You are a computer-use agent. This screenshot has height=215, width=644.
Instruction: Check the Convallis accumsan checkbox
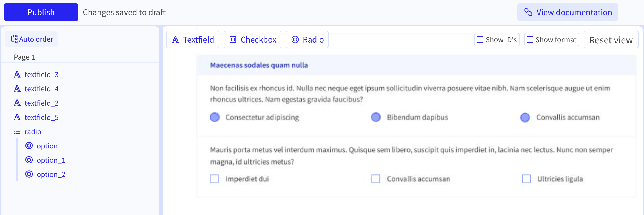pos(376,179)
